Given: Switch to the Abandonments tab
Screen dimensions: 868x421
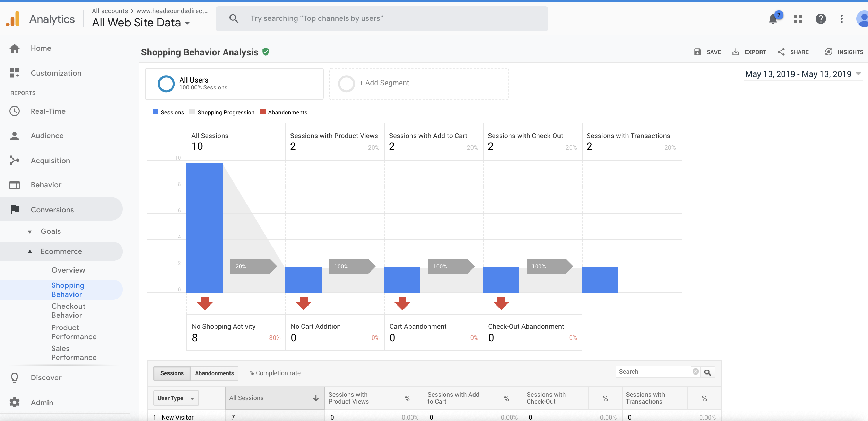Looking at the screenshot, I should pos(214,373).
